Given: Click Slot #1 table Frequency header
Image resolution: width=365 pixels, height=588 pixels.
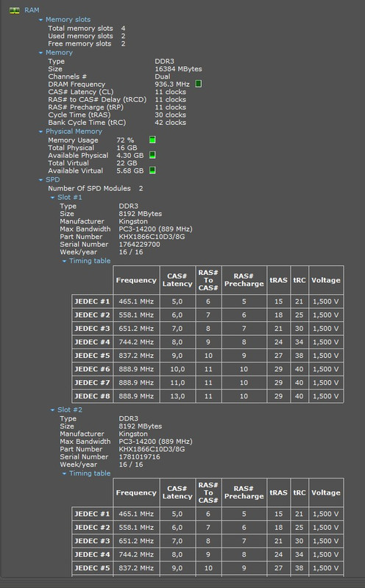Looking at the screenshot, I should (x=136, y=280).
